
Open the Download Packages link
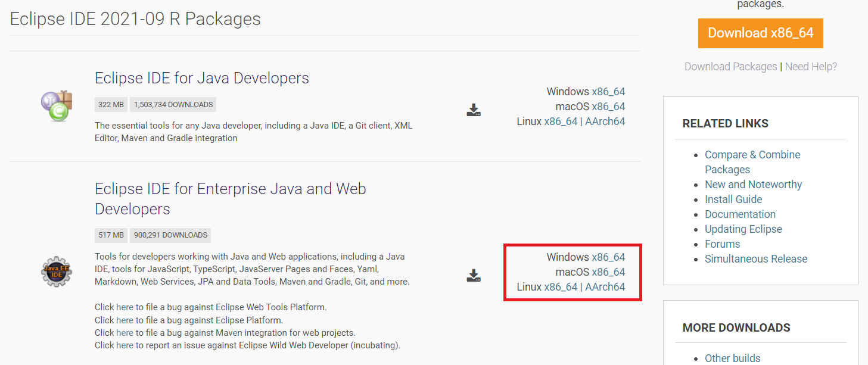(730, 67)
